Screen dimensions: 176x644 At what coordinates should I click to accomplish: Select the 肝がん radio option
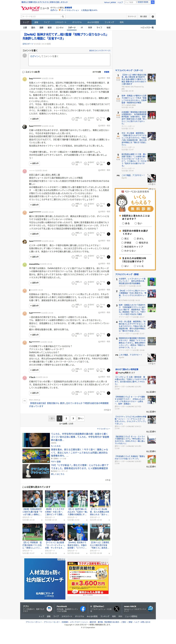(x=135, y=239)
